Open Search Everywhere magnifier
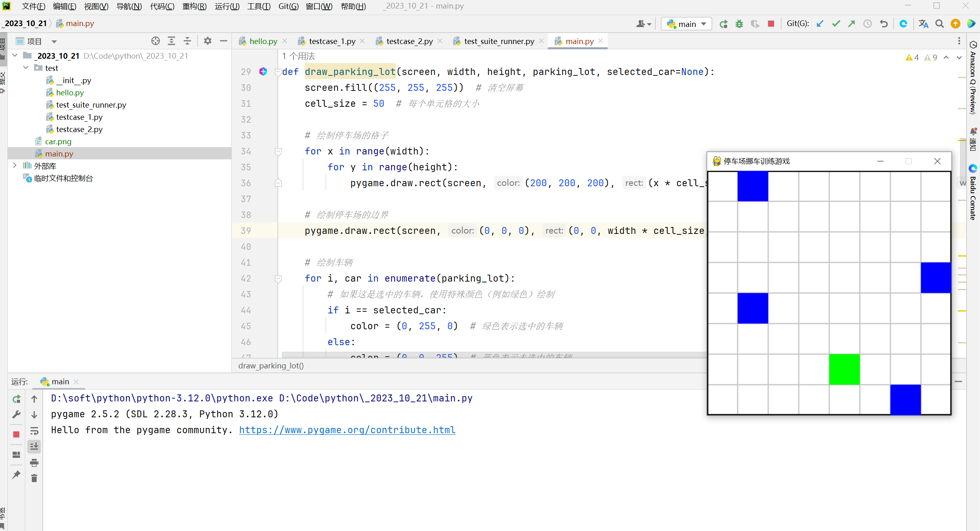This screenshot has width=980, height=531. coord(940,24)
